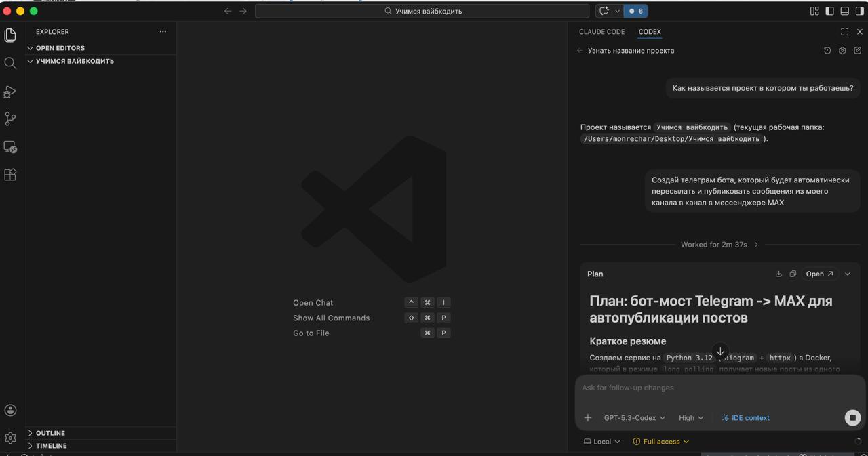Open the High reasoning effort dropdown
Viewport: 868px width, 456px height.
coord(691,418)
